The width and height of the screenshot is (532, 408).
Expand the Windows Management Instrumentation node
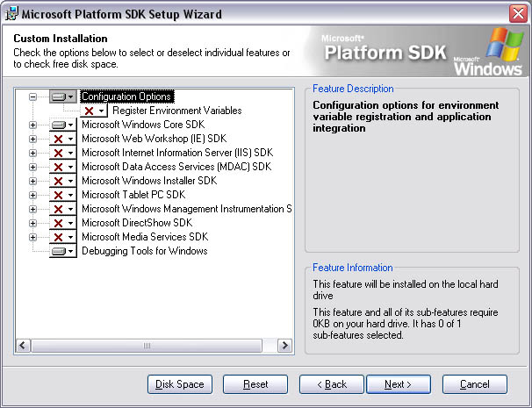click(32, 209)
